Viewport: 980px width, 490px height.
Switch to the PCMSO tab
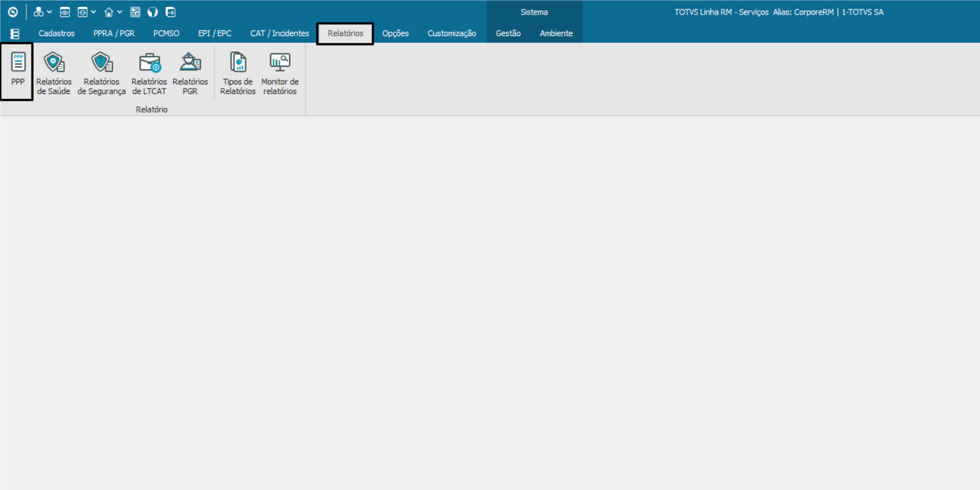tap(166, 33)
